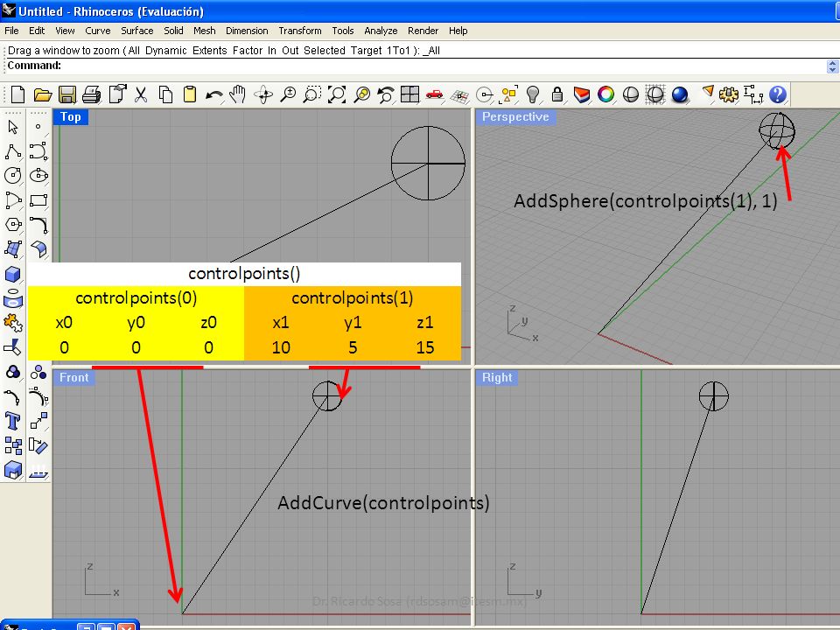Select the single Point tool in sidebar
The height and width of the screenshot is (630, 840).
pyautogui.click(x=38, y=127)
